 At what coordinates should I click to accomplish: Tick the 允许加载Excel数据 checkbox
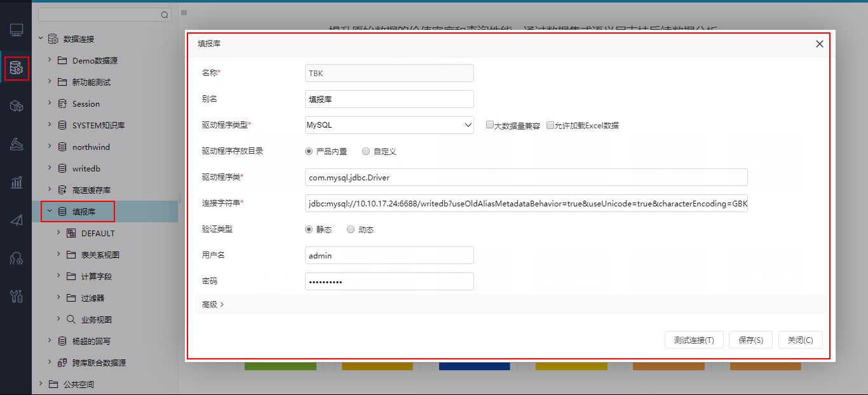550,125
